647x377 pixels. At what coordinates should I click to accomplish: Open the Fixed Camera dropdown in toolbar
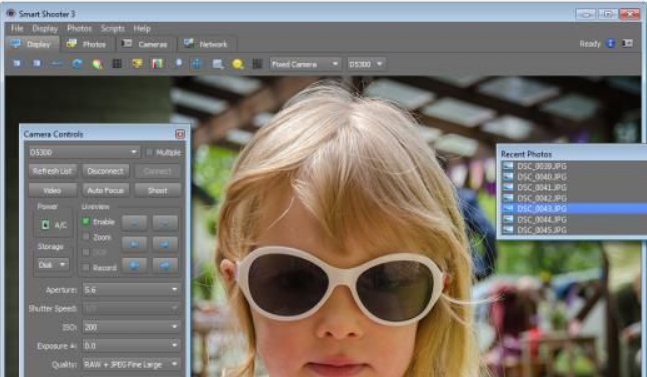pos(305,64)
